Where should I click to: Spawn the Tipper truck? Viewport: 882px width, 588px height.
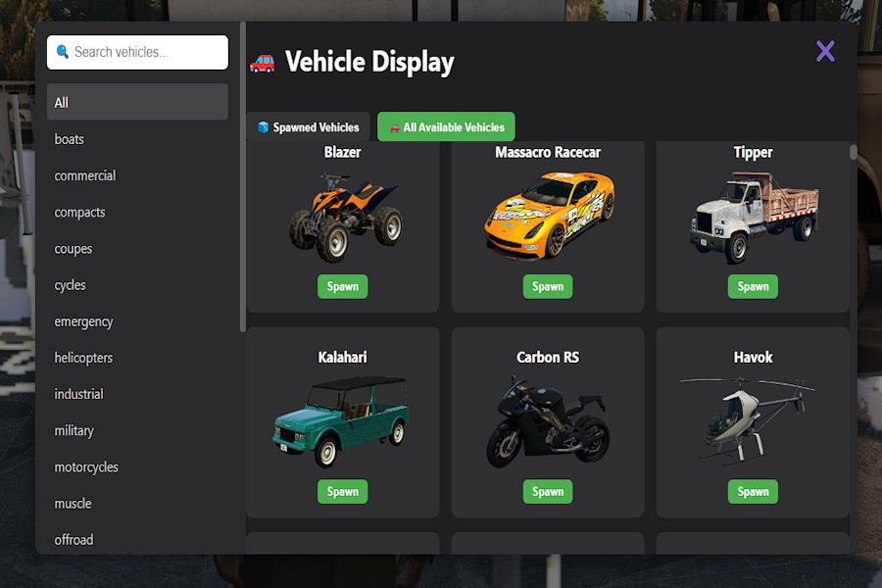pyautogui.click(x=754, y=286)
